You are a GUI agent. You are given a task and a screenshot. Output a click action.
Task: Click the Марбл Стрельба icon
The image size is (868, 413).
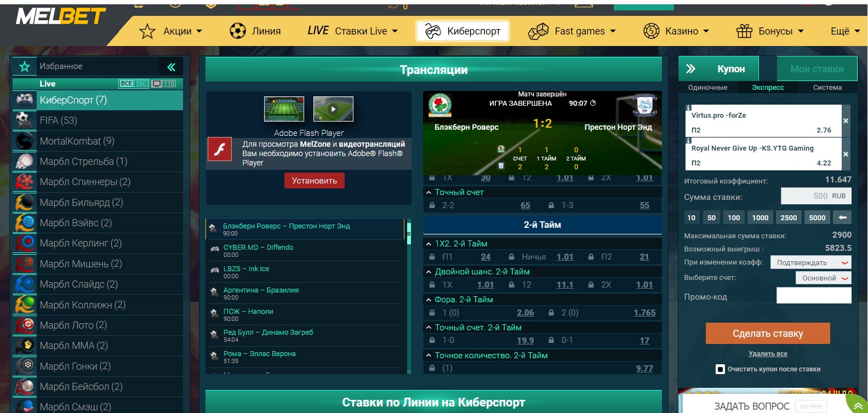tap(24, 161)
